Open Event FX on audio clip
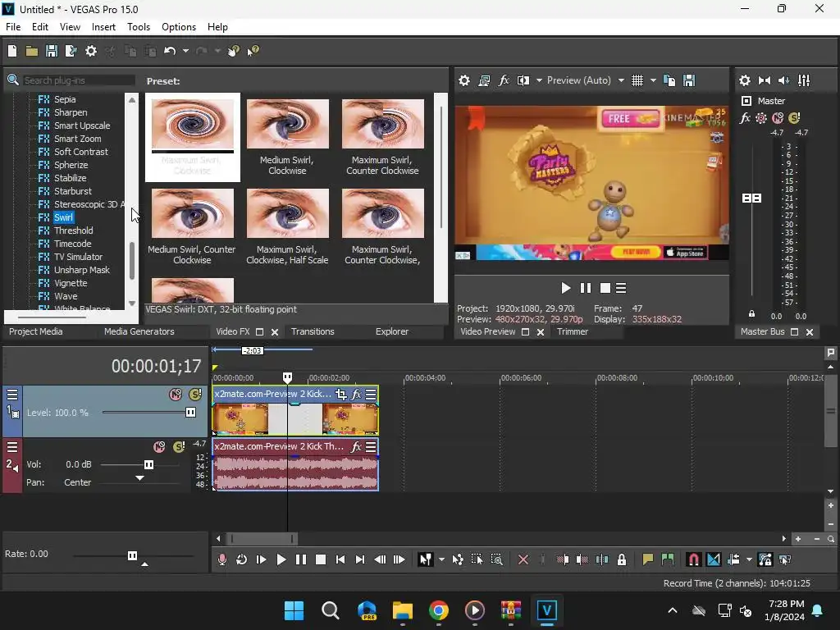The width and height of the screenshot is (840, 630). (x=356, y=447)
